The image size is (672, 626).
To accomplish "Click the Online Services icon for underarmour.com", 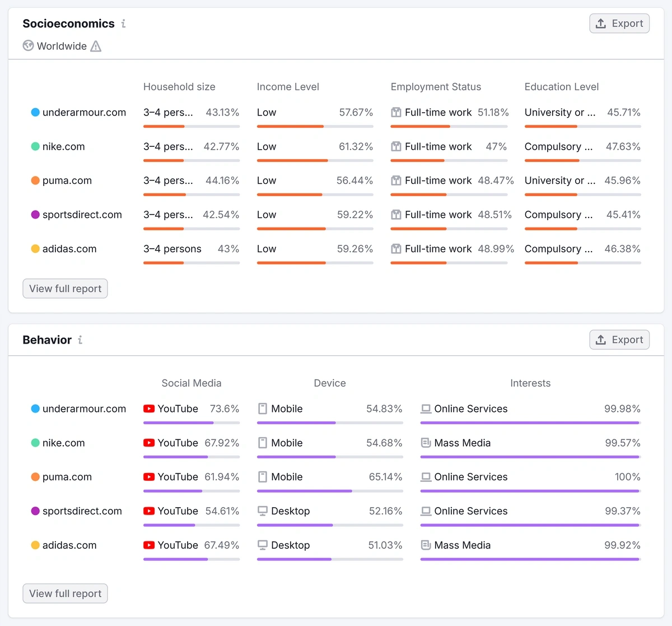I will pyautogui.click(x=426, y=409).
